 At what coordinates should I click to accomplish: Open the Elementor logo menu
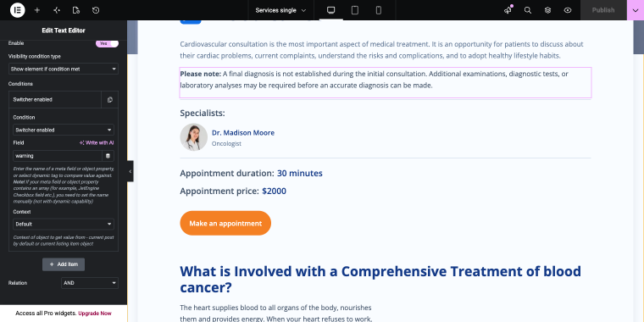[17, 10]
